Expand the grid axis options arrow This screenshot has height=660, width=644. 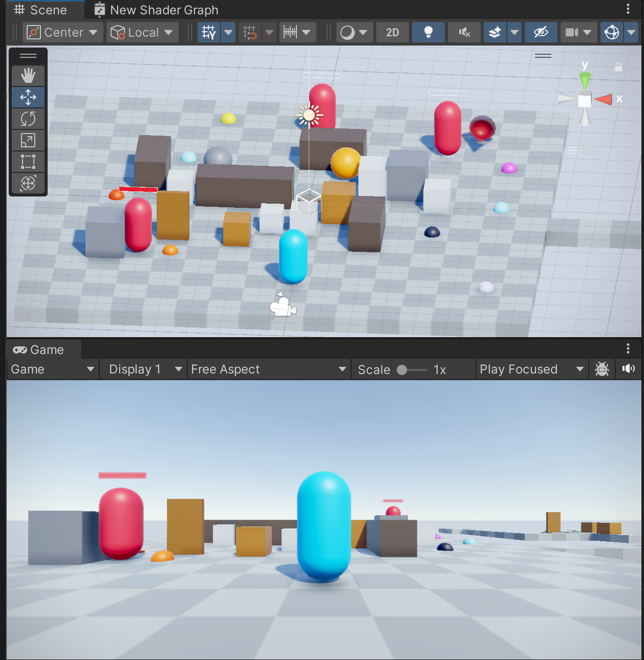(x=228, y=32)
